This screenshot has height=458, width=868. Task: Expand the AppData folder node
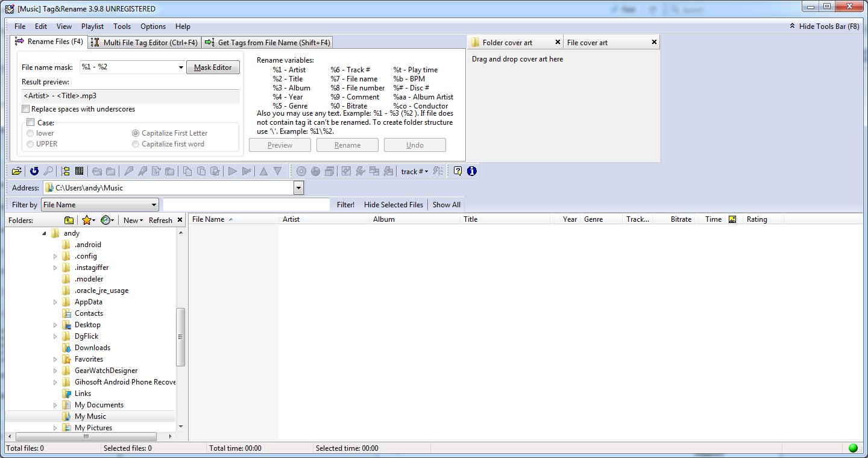(55, 302)
